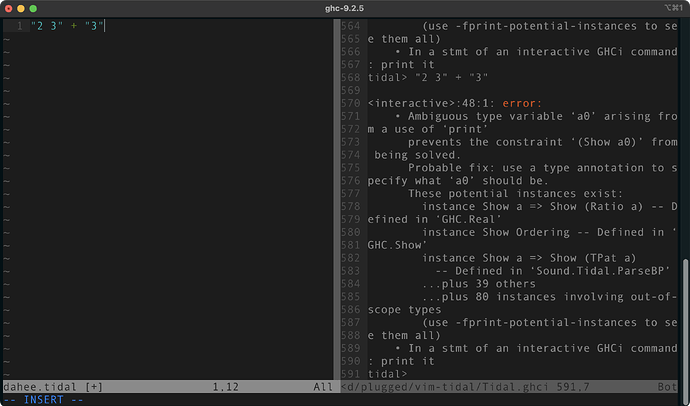Click the Tidal.ghci path in right status line
This screenshot has height=406, width=690.
pos(445,387)
